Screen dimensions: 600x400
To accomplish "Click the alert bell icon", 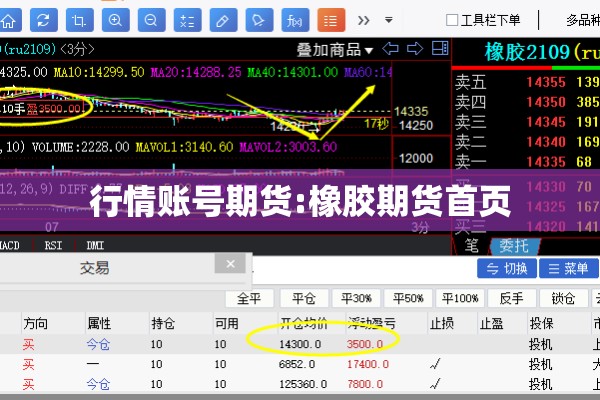I will point(259,20).
